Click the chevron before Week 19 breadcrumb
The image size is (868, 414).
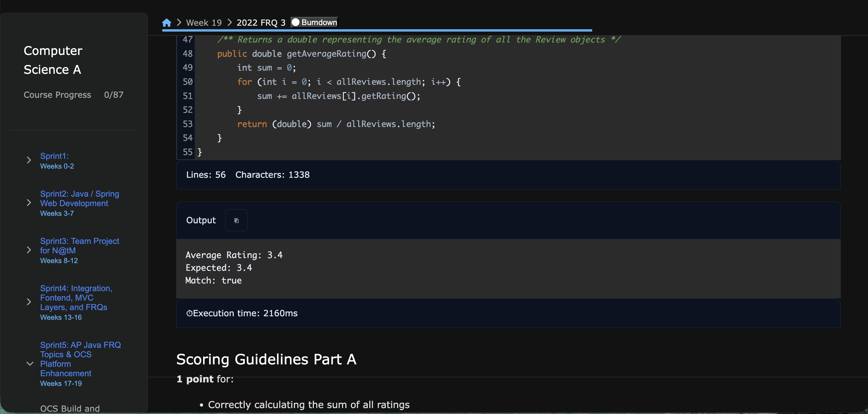179,22
